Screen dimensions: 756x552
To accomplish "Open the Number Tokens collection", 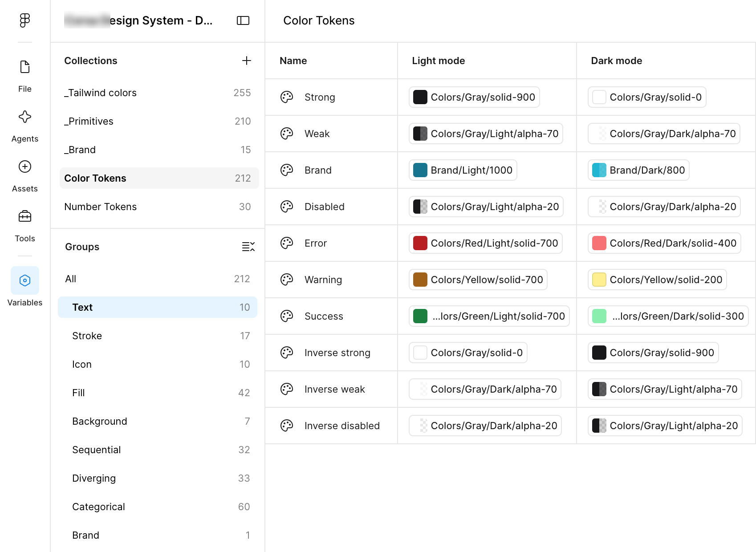I will pos(159,207).
